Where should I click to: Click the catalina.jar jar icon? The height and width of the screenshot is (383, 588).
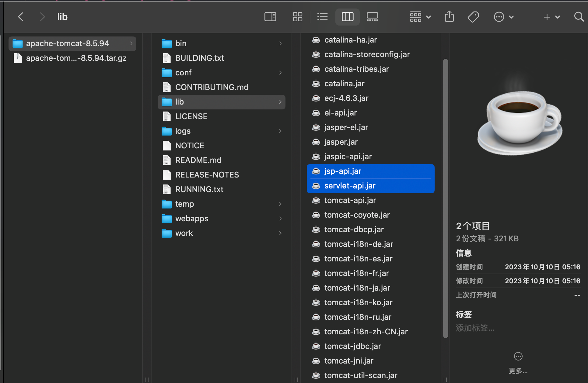pyautogui.click(x=316, y=84)
